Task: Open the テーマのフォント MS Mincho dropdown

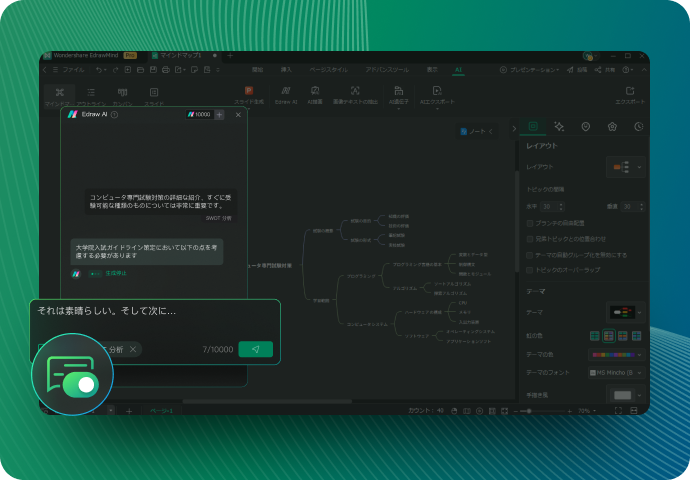Action: (615, 372)
